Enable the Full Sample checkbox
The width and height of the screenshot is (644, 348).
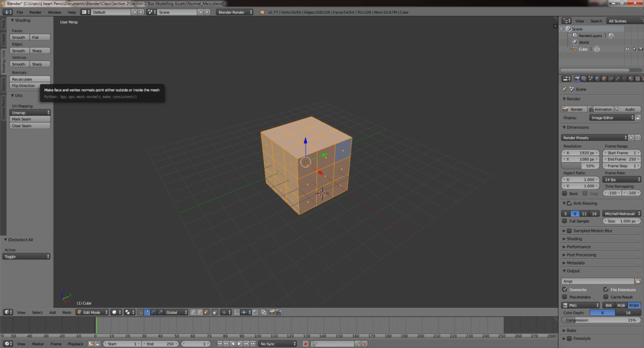tap(565, 221)
